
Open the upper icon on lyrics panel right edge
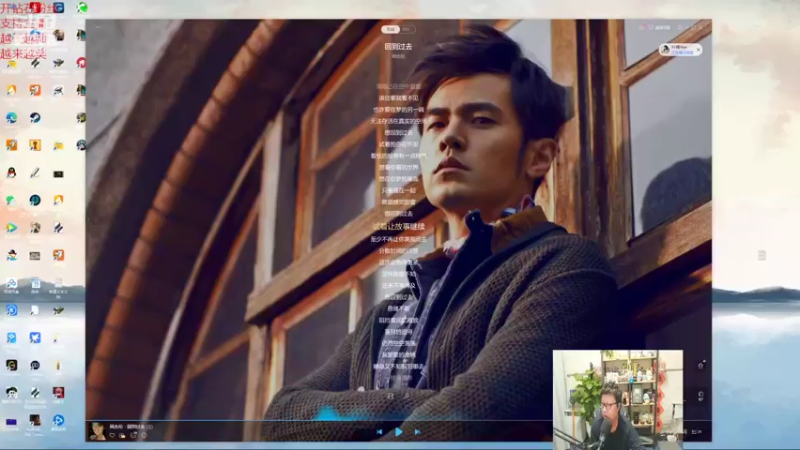coord(701,365)
